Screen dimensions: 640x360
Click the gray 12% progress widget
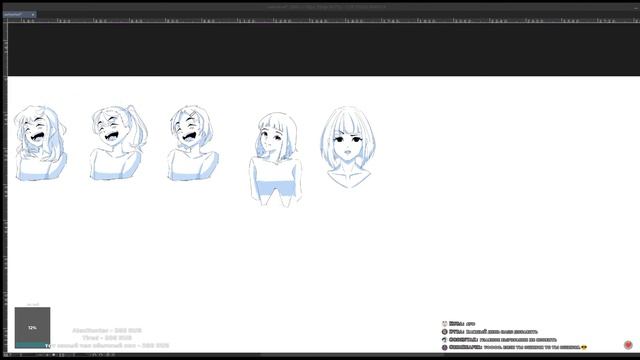(33, 328)
